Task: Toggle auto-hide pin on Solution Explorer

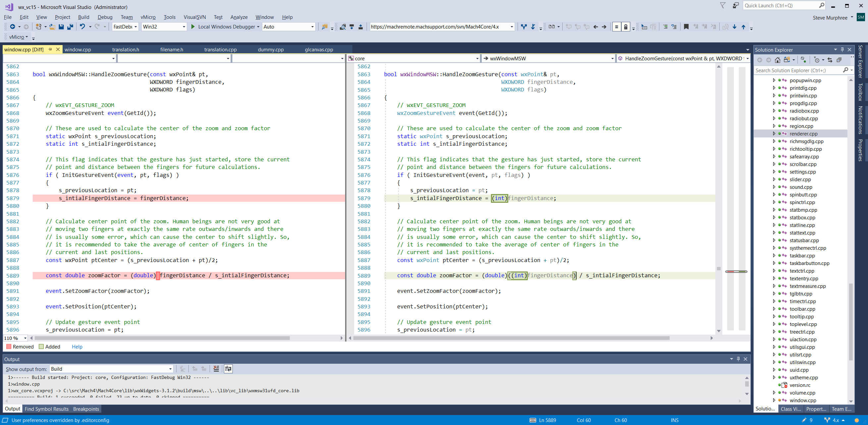Action: [x=842, y=50]
